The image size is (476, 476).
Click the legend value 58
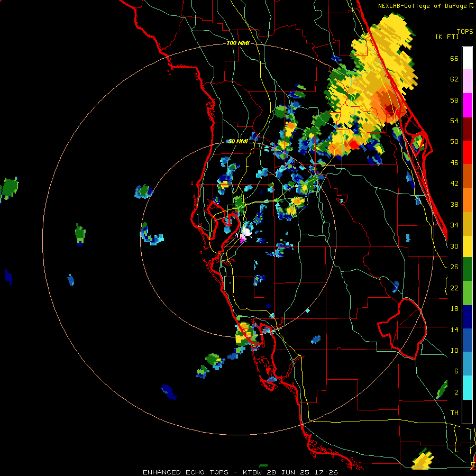pos(454,100)
